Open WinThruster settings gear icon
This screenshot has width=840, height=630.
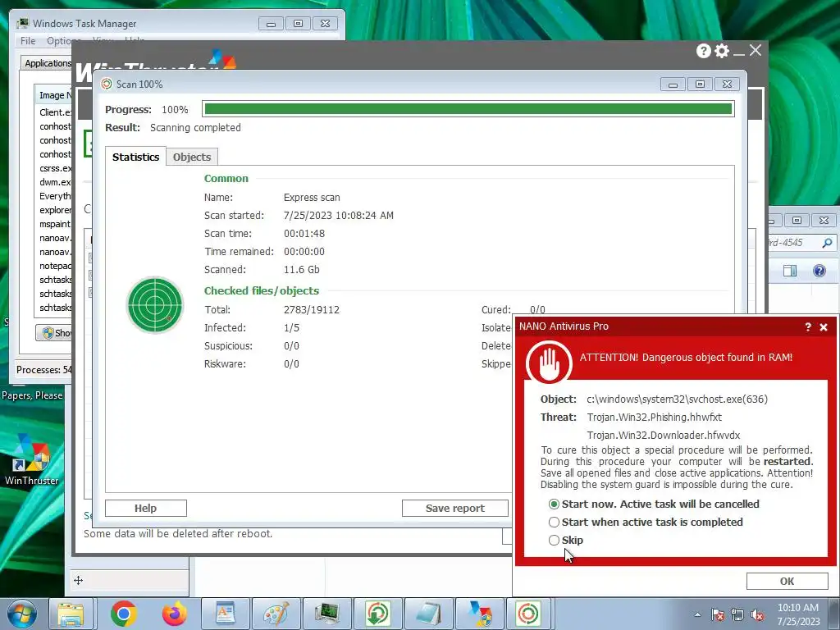tap(722, 51)
